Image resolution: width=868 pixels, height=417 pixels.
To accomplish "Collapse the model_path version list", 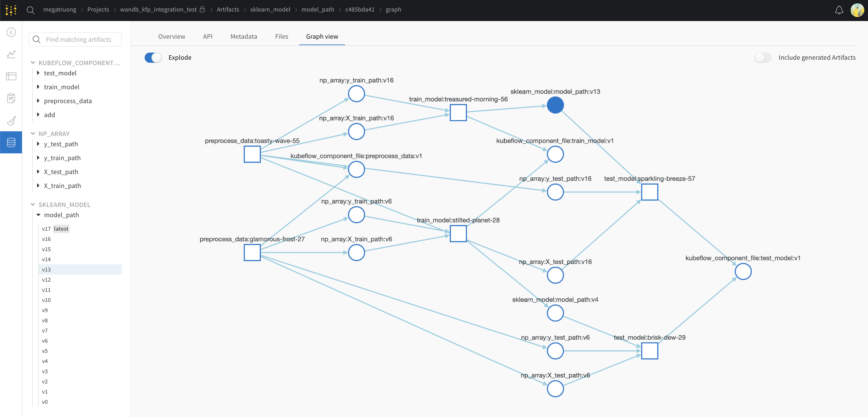I will (38, 215).
